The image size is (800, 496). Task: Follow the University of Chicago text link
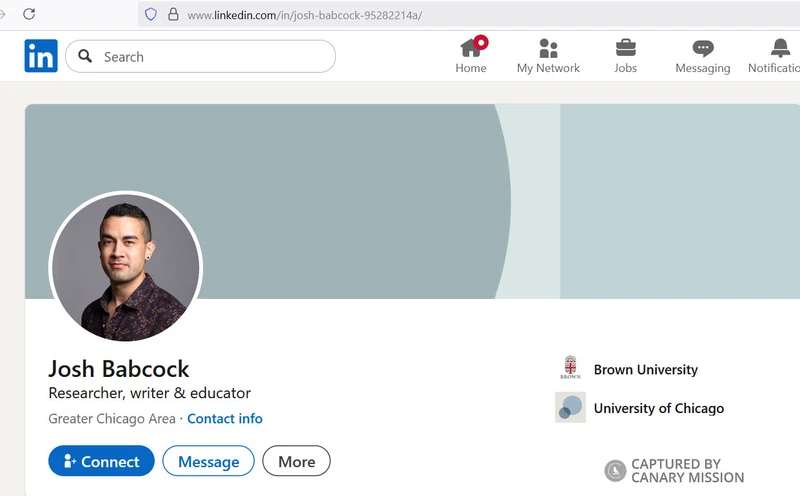658,408
